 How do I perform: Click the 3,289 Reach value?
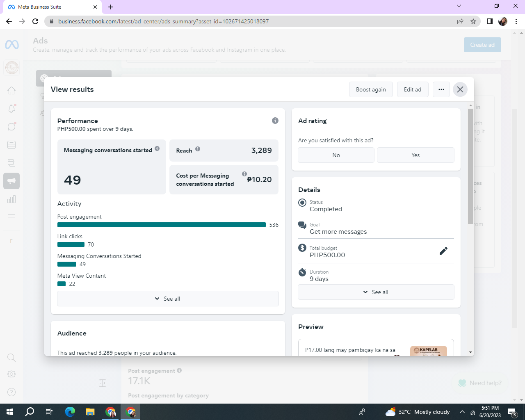pos(262,151)
